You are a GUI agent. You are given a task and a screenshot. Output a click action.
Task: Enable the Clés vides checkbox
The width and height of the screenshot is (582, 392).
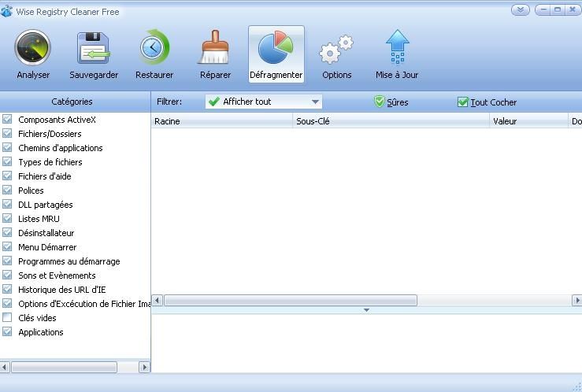click(7, 317)
